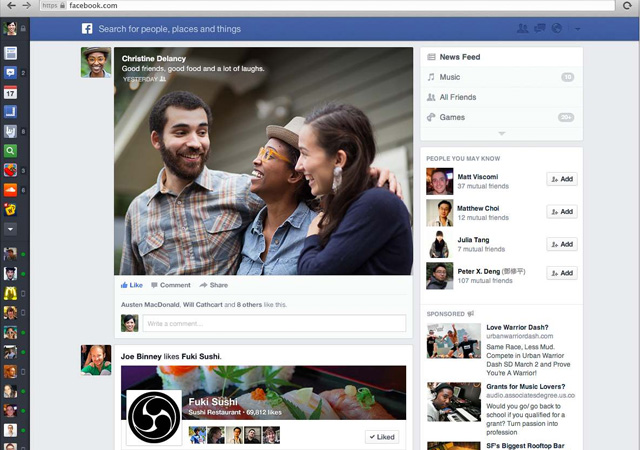Screen dimensions: 640x450
Task: Click the green search icon in sidebar
Action: point(11,150)
